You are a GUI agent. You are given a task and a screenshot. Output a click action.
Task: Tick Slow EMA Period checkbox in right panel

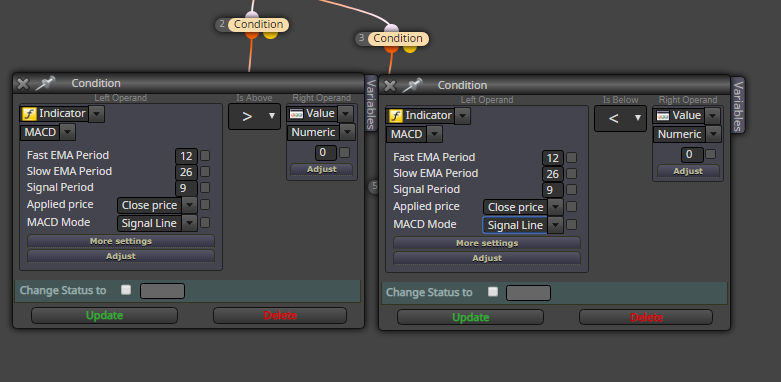point(571,174)
